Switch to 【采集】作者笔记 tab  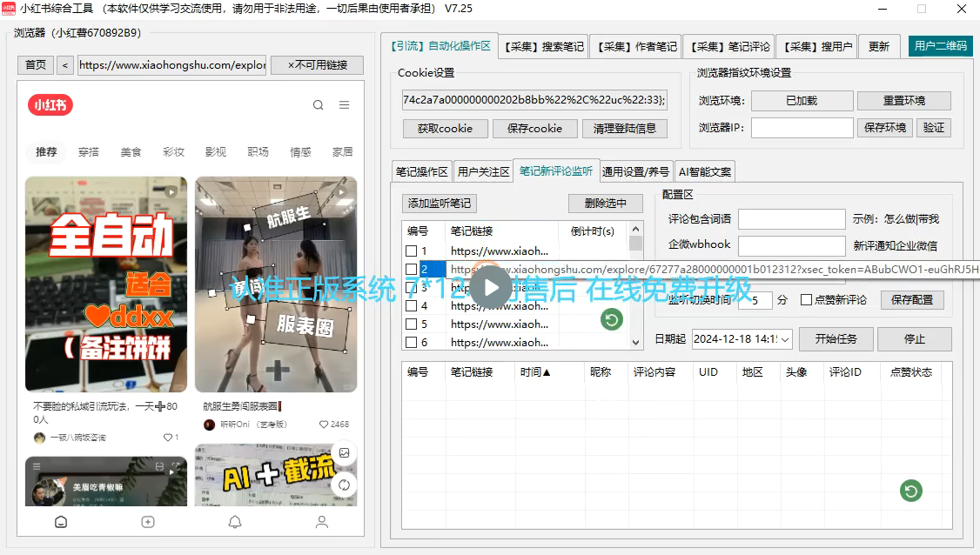[636, 47]
